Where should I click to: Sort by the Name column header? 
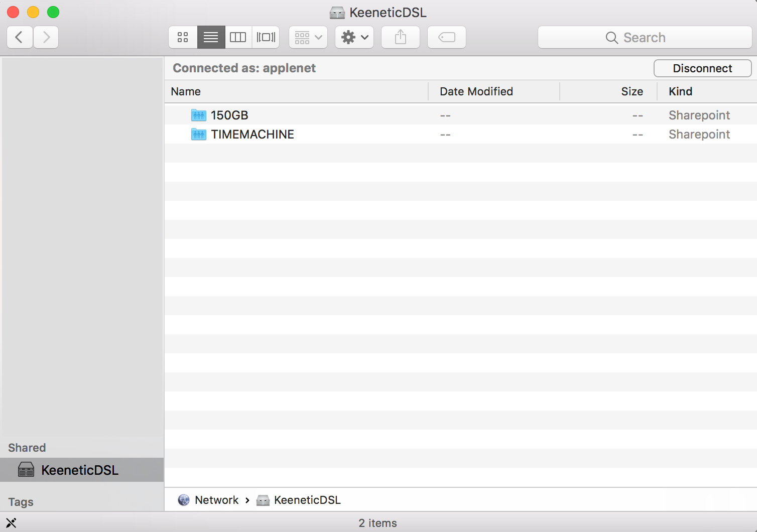tap(296, 91)
